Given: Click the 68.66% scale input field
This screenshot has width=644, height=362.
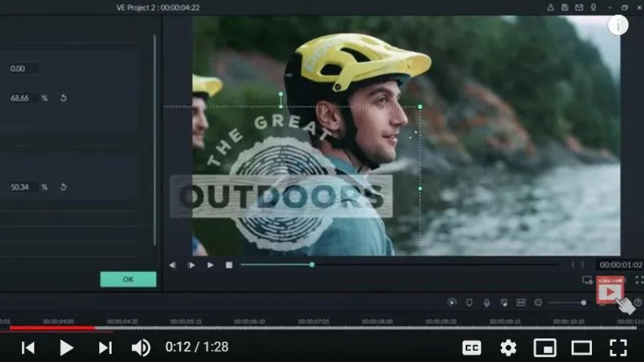Looking at the screenshot, I should (21, 98).
